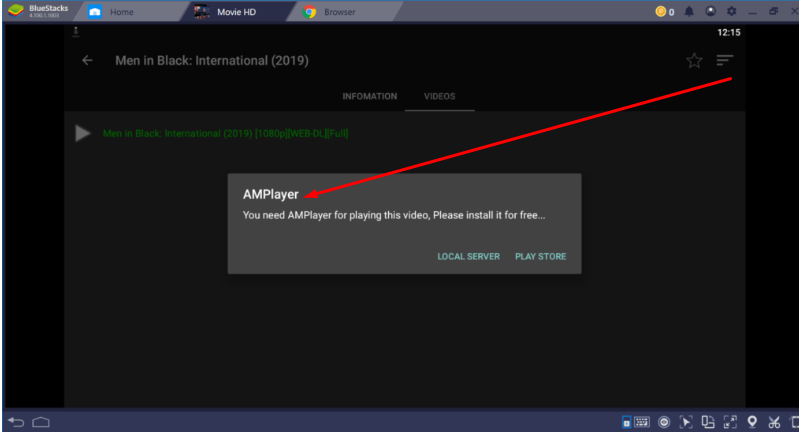This screenshot has width=799, height=432.
Task: Click the 12:15 clock in status bar
Action: (x=729, y=33)
